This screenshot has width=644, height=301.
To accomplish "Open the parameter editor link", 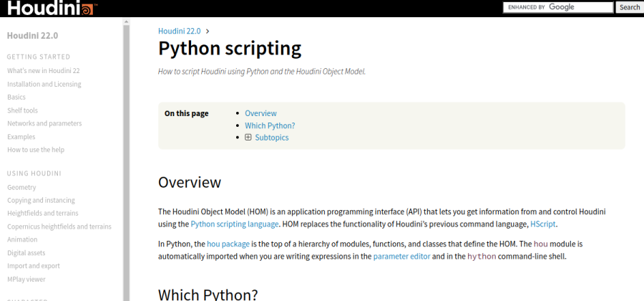I will (401, 256).
